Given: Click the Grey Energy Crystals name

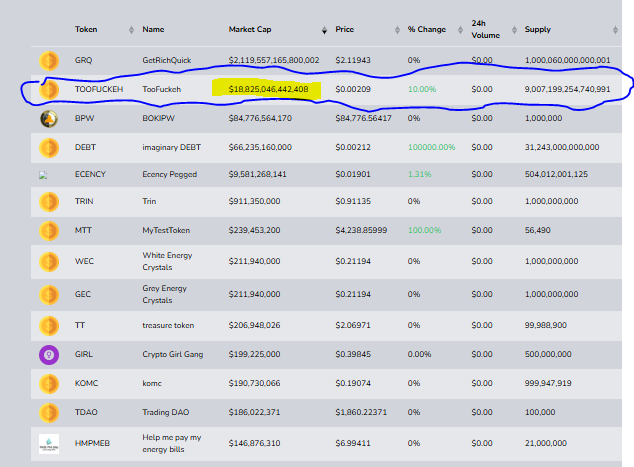Looking at the screenshot, I should click(165, 294).
